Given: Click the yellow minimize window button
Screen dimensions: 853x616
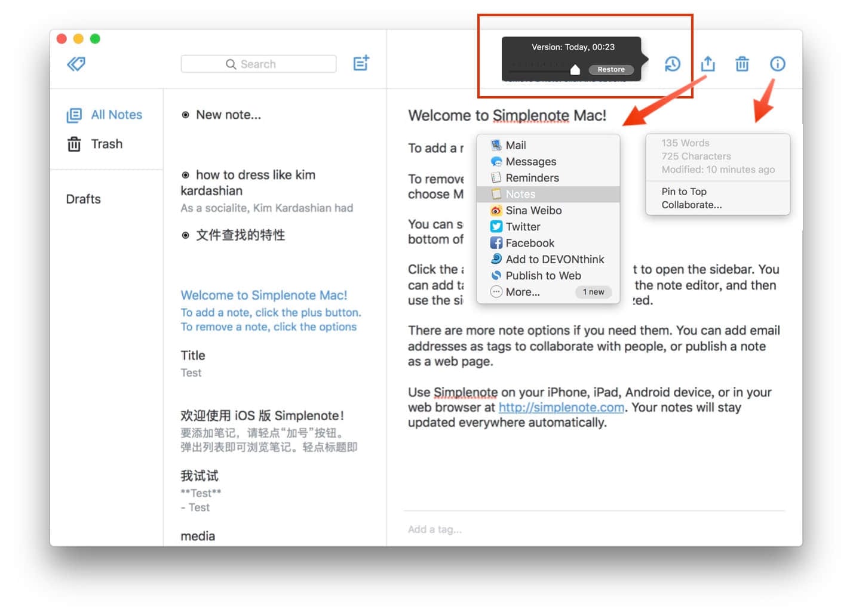Looking at the screenshot, I should [78, 39].
